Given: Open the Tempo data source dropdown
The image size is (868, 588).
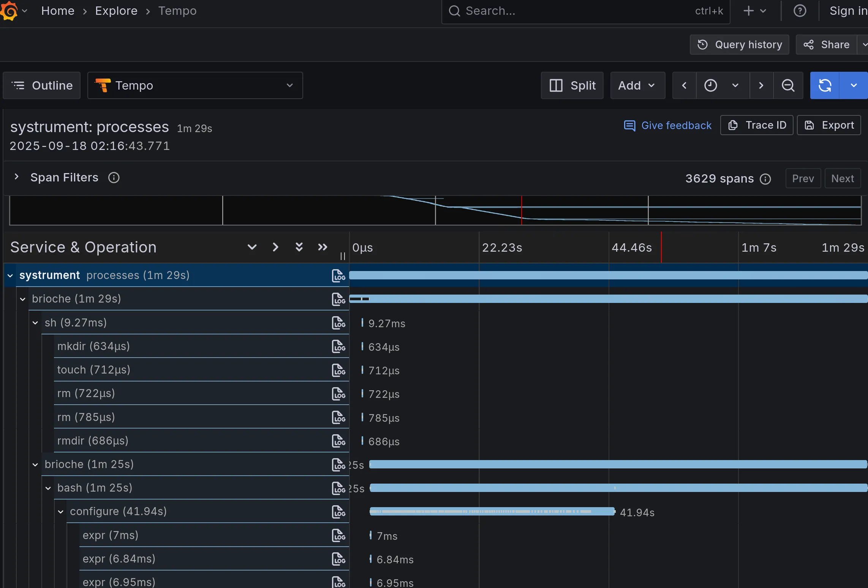Looking at the screenshot, I should (195, 85).
